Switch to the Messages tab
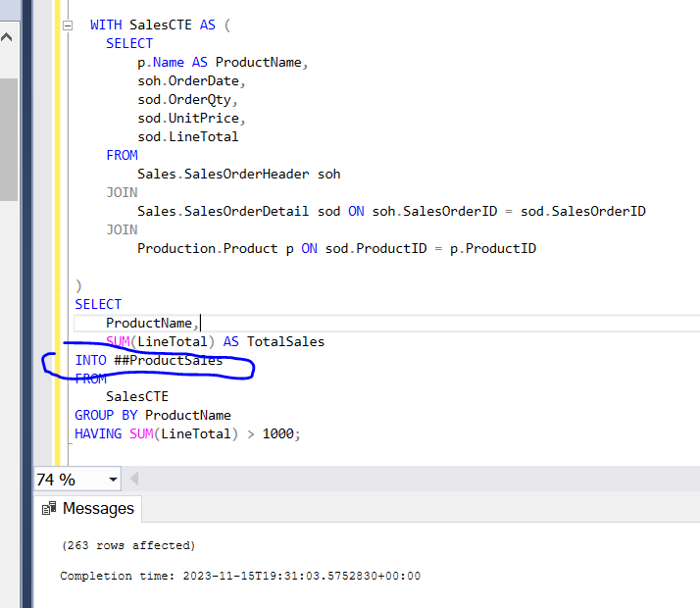Image resolution: width=700 pixels, height=608 pixels. click(97, 509)
